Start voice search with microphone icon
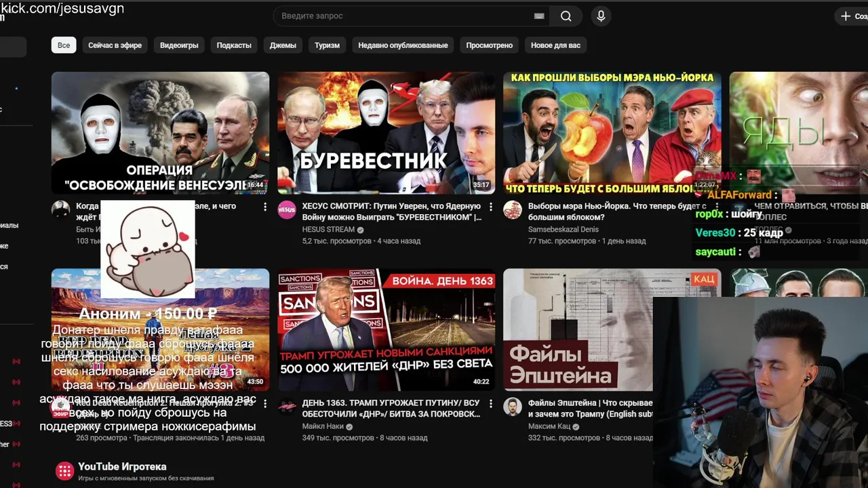 [601, 16]
